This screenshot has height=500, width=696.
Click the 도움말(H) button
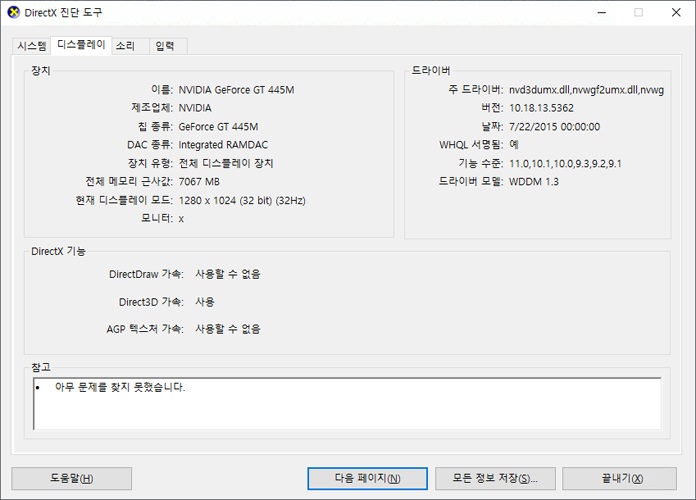(x=71, y=478)
